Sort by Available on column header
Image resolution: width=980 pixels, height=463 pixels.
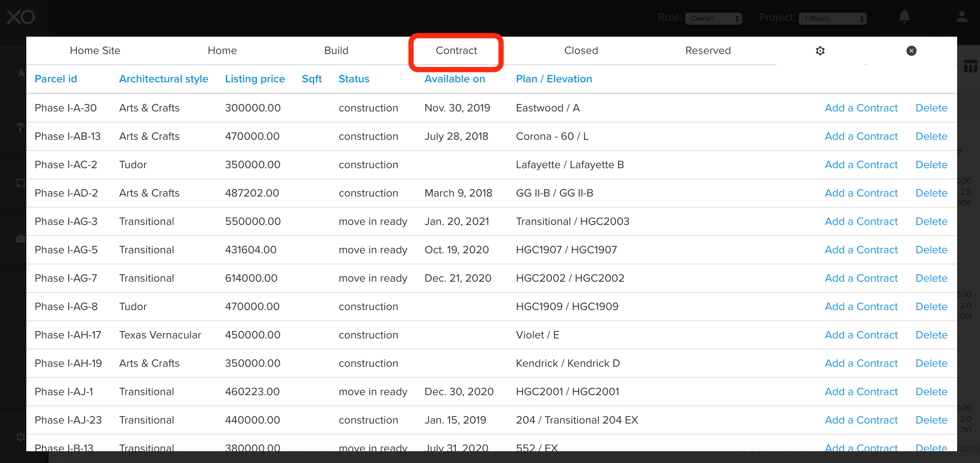[x=454, y=79]
